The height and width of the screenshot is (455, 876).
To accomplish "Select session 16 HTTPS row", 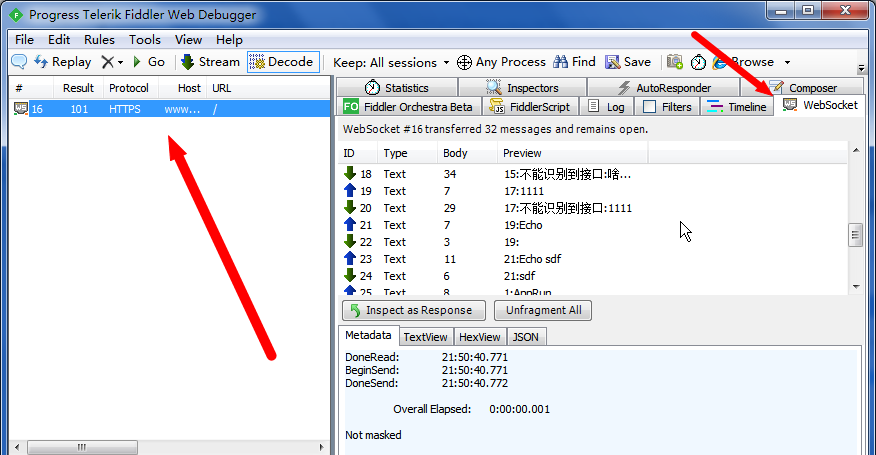I will (x=171, y=109).
